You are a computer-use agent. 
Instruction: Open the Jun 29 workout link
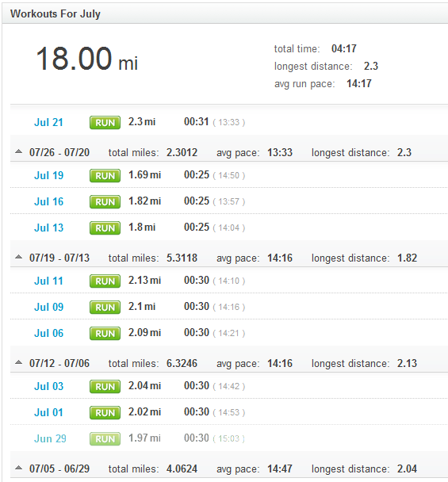(x=50, y=438)
